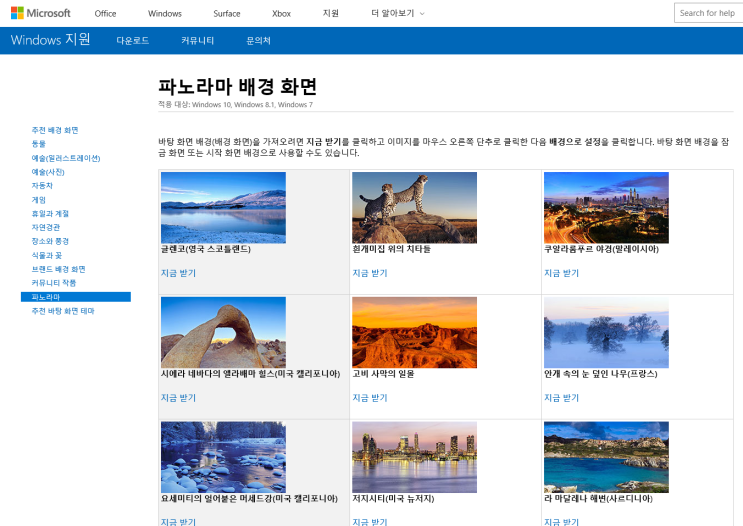Select 추천 배경 화면 in sidebar

click(x=55, y=130)
